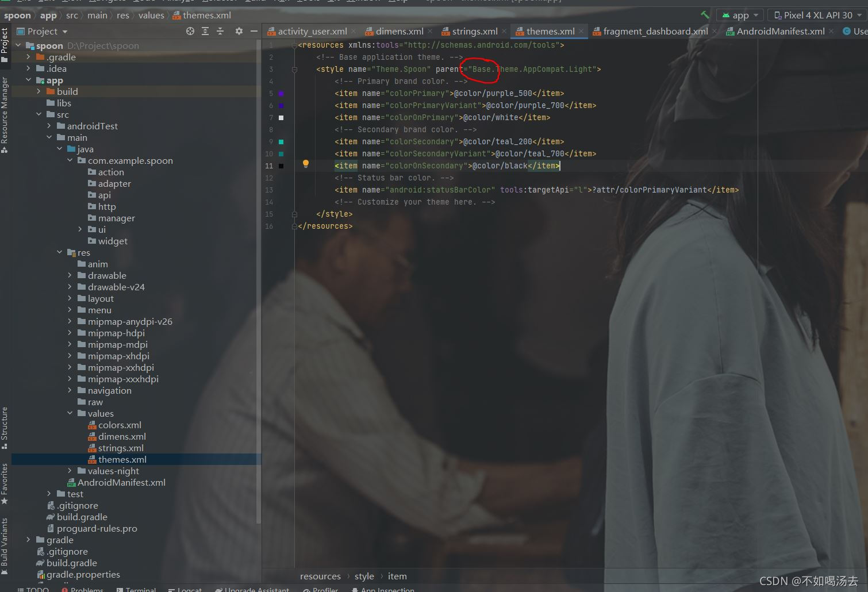
Task: Click the build hammer icon
Action: [705, 15]
